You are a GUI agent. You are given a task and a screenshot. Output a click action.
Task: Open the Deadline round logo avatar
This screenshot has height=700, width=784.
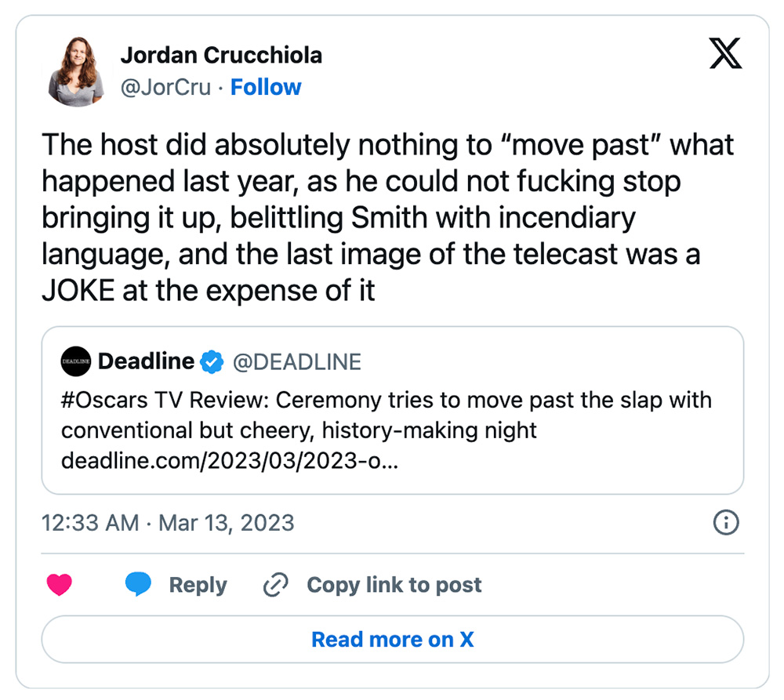coord(75,361)
